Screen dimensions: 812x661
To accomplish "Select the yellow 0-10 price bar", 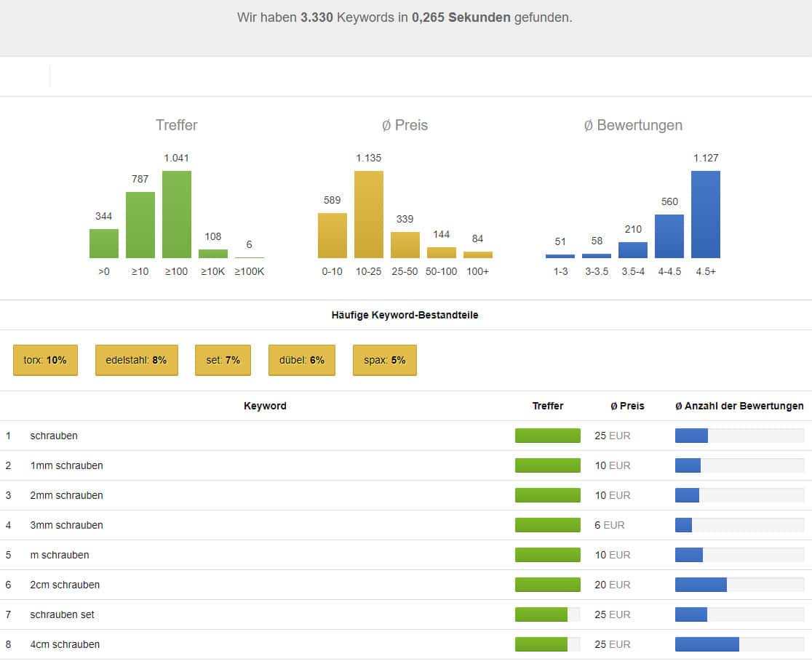I will coord(332,235).
